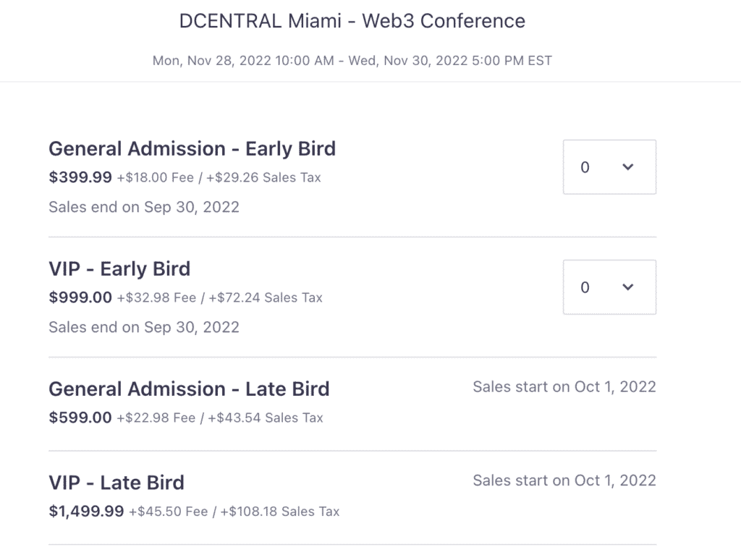Click General Admission Early Bird sales end date
The image size is (741, 560).
144,207
